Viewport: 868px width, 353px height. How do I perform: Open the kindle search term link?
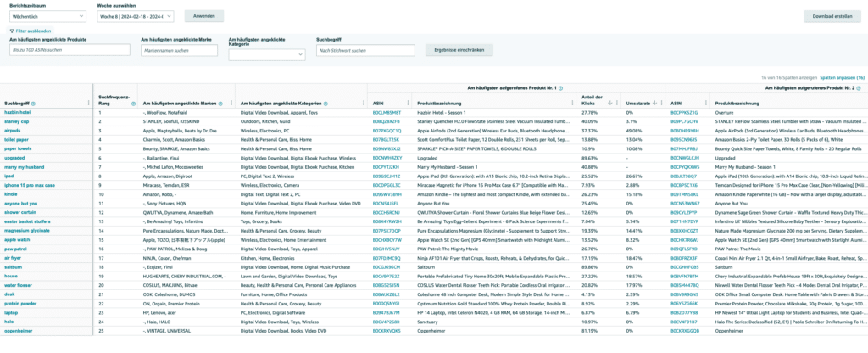[11, 194]
